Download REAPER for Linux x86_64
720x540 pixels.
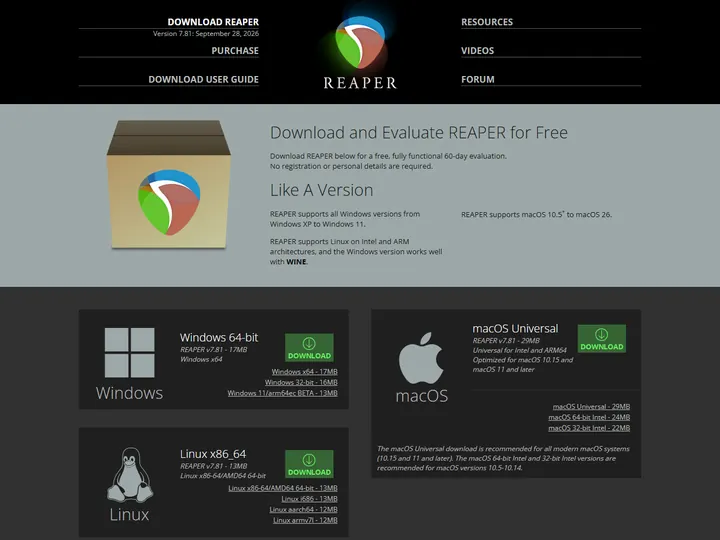pyautogui.click(x=309, y=464)
